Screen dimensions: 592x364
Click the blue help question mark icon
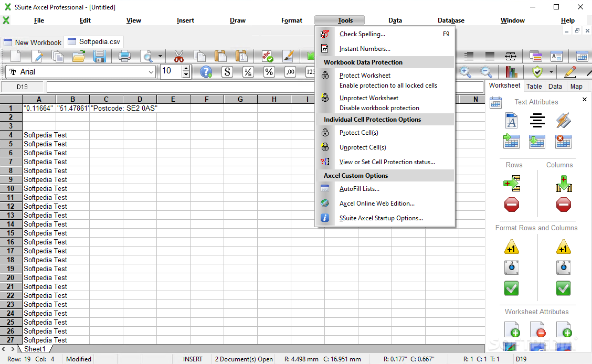206,72
